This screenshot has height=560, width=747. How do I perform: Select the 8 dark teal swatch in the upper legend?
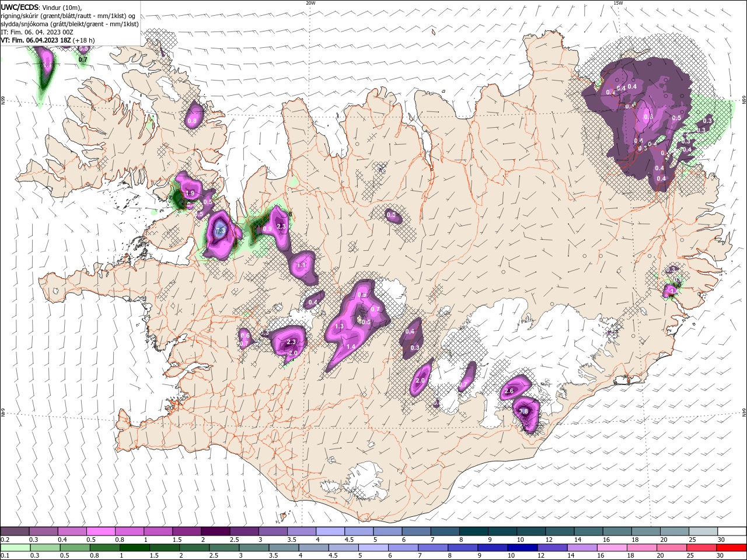[x=473, y=531]
